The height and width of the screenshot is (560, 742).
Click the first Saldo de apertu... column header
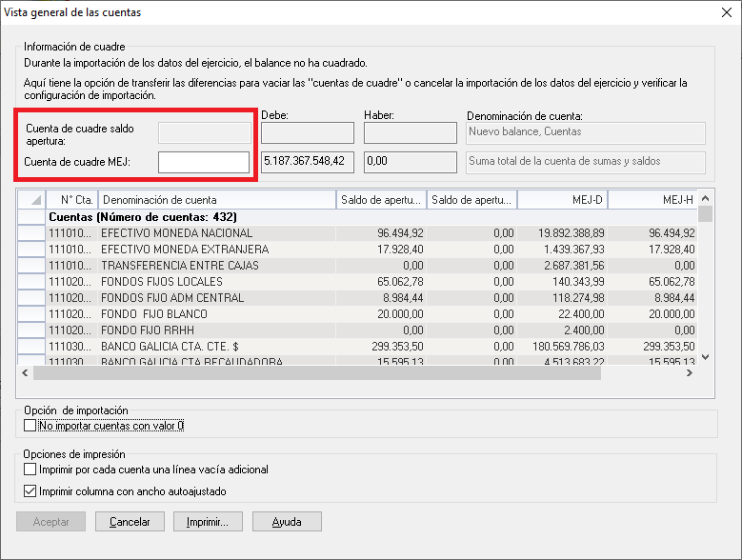click(x=381, y=200)
